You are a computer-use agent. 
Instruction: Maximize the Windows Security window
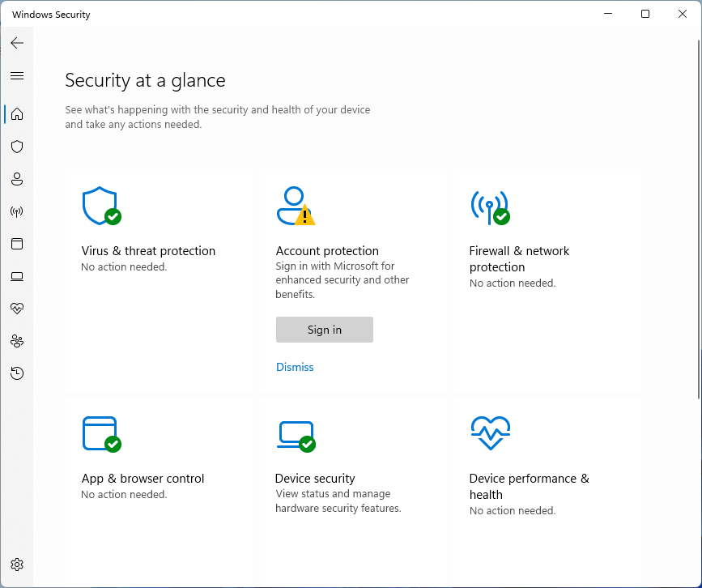pos(645,14)
